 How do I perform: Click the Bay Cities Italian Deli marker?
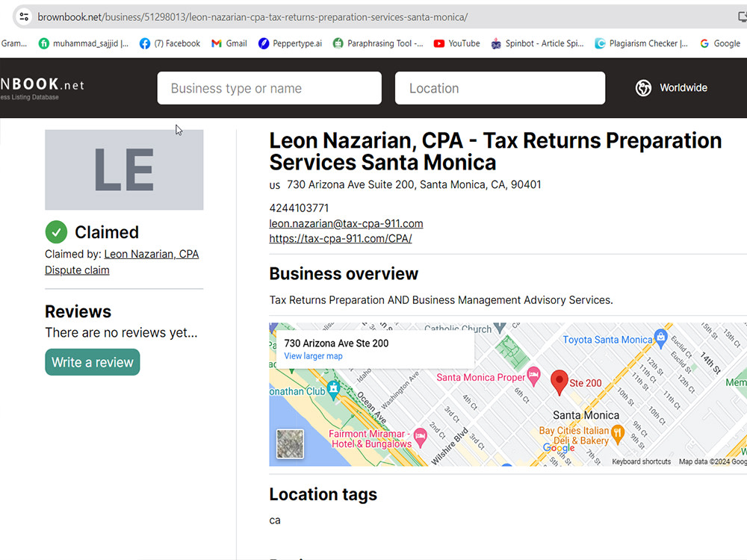[618, 435]
